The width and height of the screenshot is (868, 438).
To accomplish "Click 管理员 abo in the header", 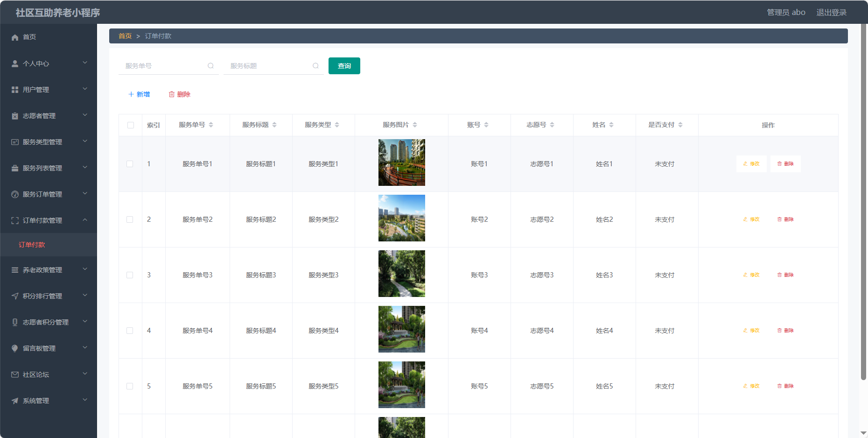I will [786, 12].
